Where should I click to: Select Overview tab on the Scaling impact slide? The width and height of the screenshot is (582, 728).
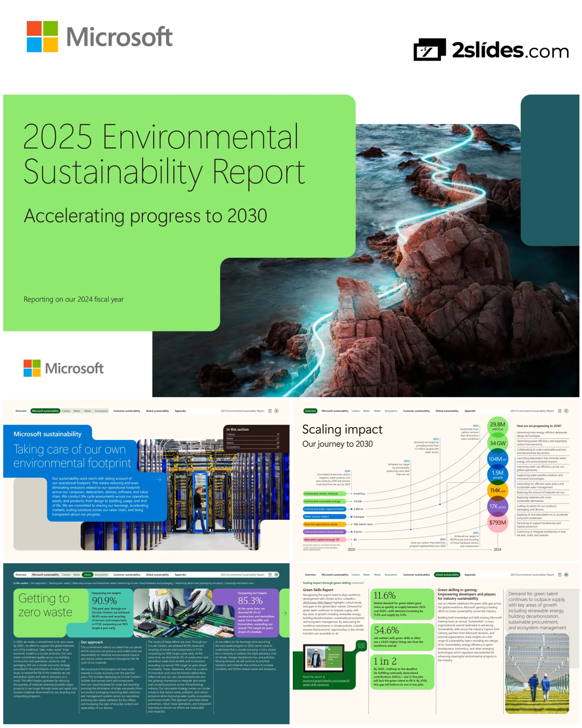click(310, 411)
